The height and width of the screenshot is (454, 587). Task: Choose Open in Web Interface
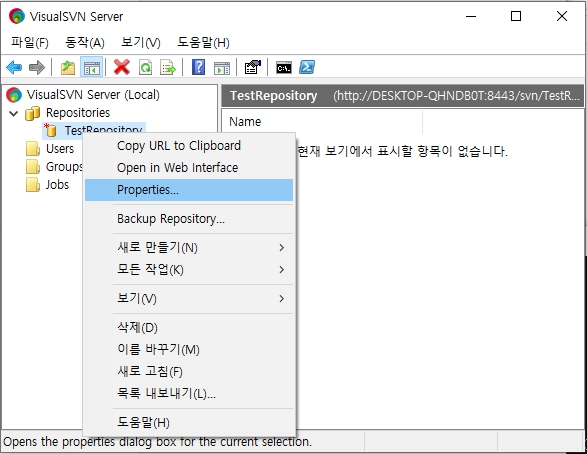pyautogui.click(x=189, y=168)
